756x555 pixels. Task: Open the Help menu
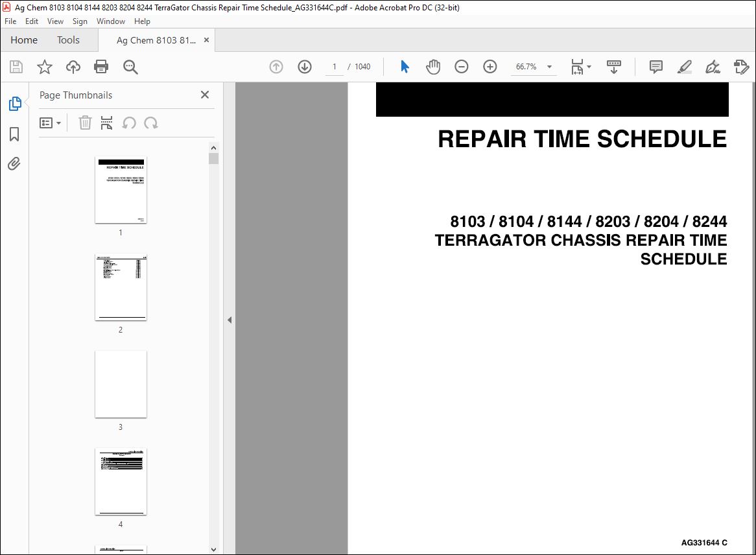click(142, 21)
